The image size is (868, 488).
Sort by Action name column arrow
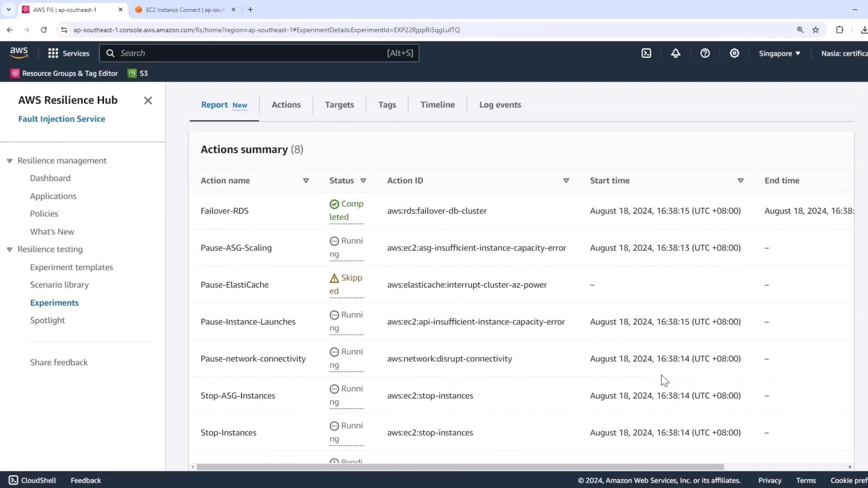pos(306,181)
